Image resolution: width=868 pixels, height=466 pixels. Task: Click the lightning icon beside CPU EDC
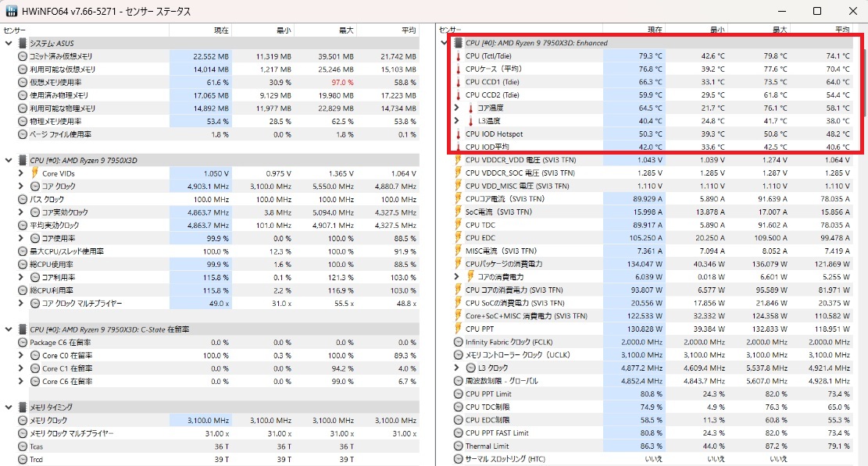pos(458,238)
